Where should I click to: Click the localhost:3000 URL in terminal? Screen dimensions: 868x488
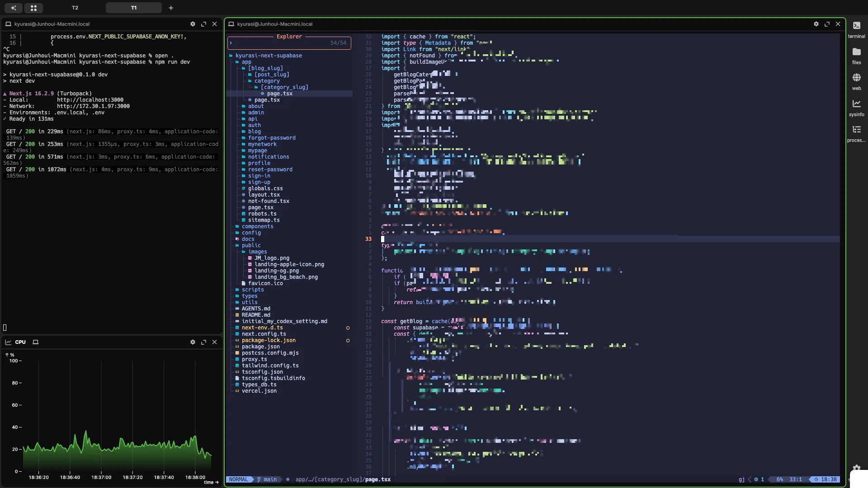coord(90,100)
